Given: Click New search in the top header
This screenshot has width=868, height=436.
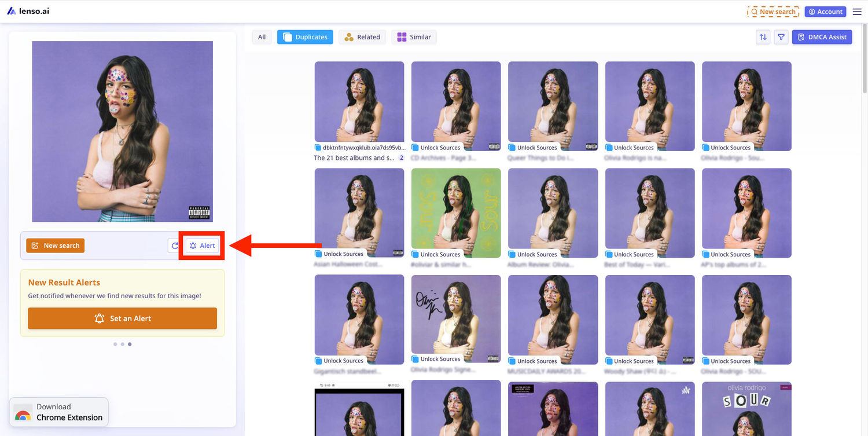Looking at the screenshot, I should tap(773, 12).
